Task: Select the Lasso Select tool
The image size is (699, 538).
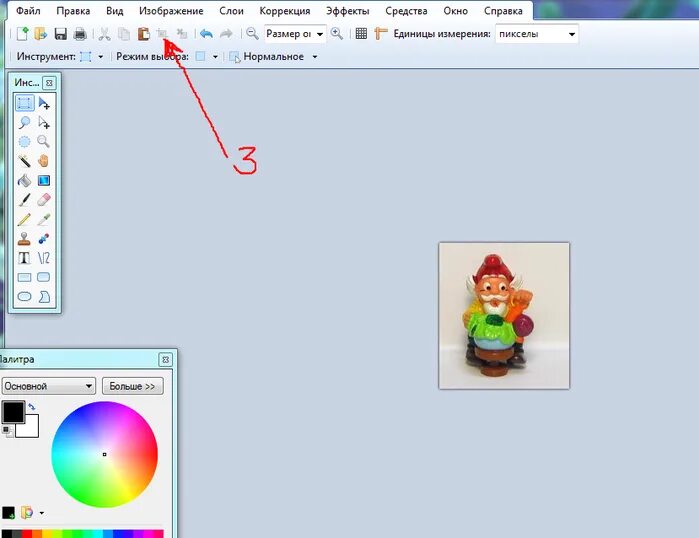Action: pos(25,122)
